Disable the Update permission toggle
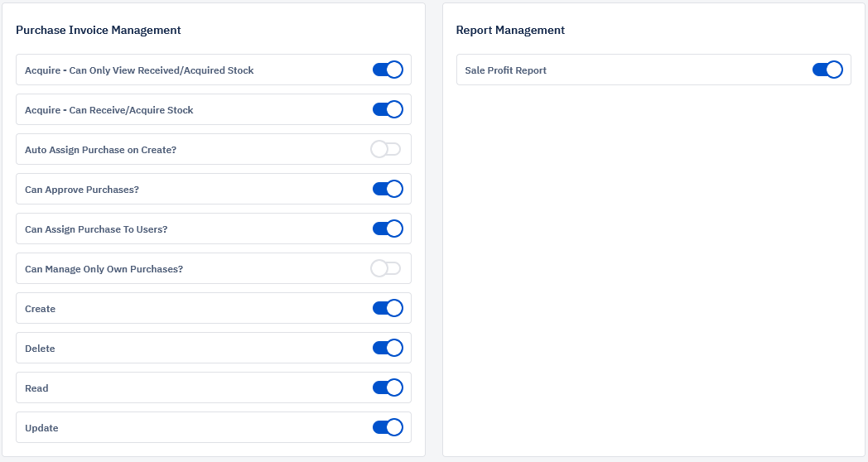 (x=388, y=428)
